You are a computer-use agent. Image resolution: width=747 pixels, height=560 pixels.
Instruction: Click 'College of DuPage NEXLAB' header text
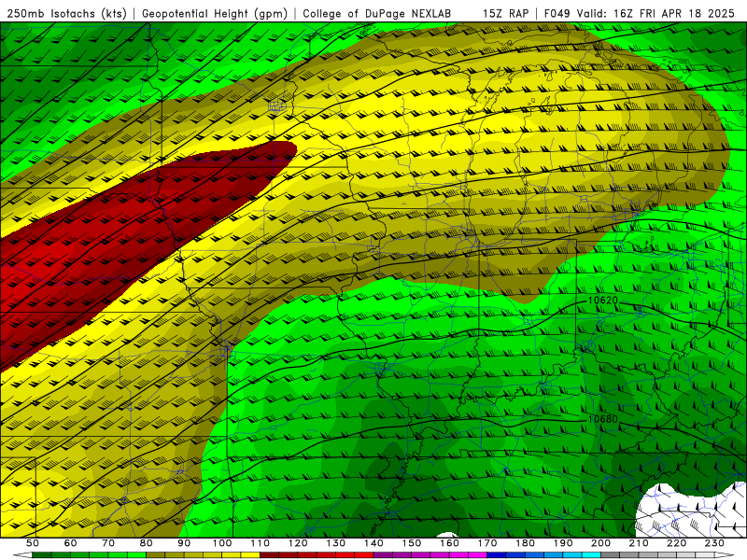pyautogui.click(x=377, y=14)
